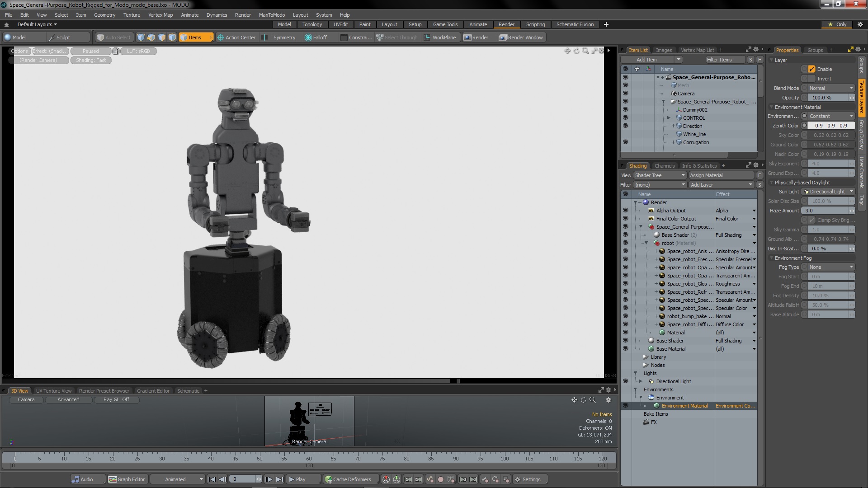Switch to the Images tab

(x=664, y=50)
